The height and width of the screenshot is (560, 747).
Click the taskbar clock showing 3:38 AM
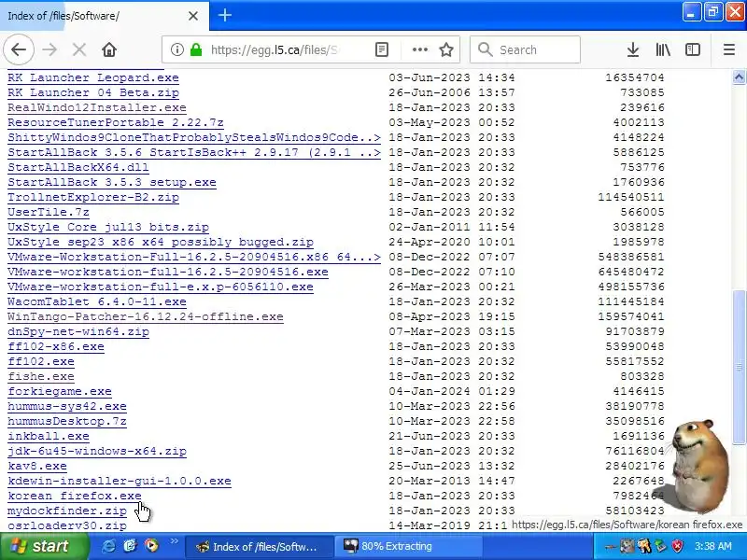(713, 546)
